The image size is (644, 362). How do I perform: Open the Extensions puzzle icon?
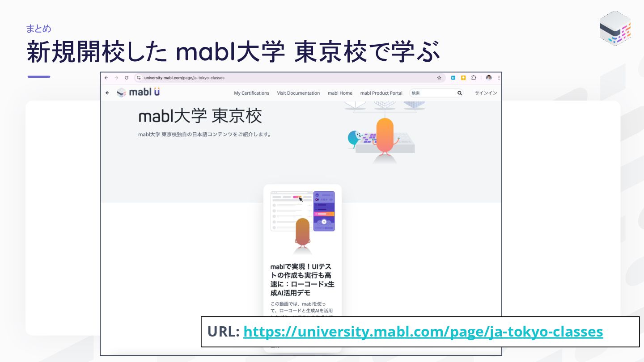(474, 78)
